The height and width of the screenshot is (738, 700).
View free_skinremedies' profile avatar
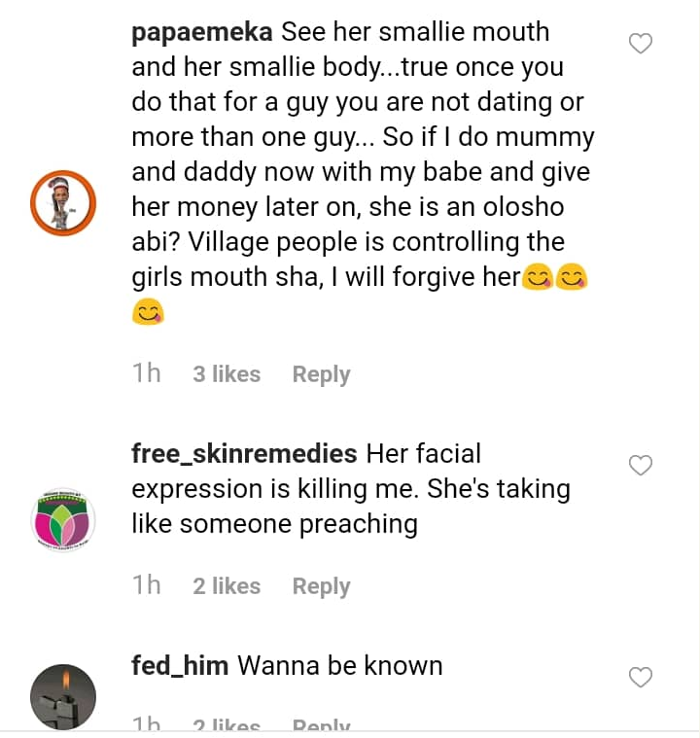[63, 520]
